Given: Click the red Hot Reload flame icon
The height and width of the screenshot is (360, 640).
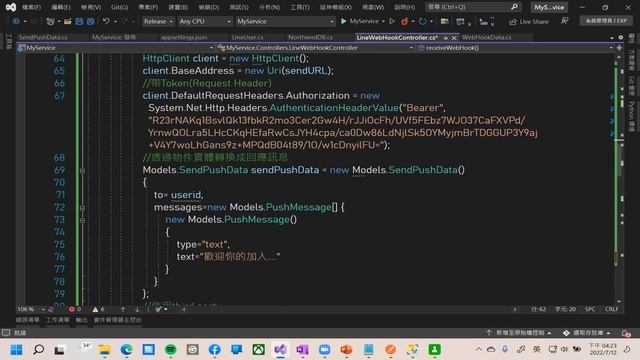Looking at the screenshot, I should 404,21.
